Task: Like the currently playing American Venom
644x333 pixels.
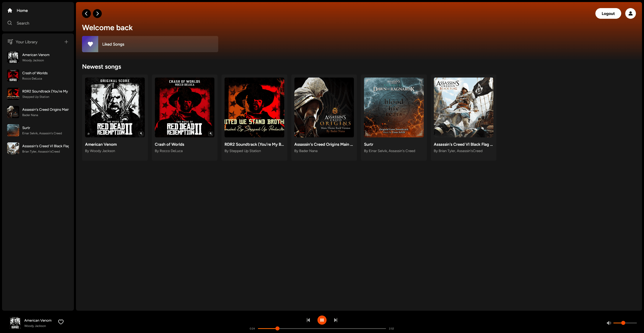Action: (61, 322)
